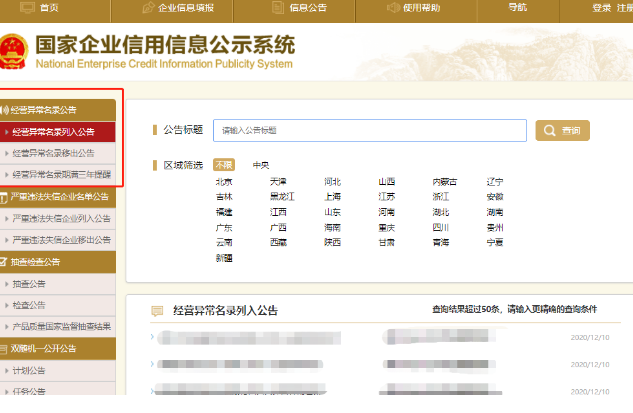633x413 pixels.
Task: Open 严重违法失信企业列入公告 item
Action: (x=58, y=218)
